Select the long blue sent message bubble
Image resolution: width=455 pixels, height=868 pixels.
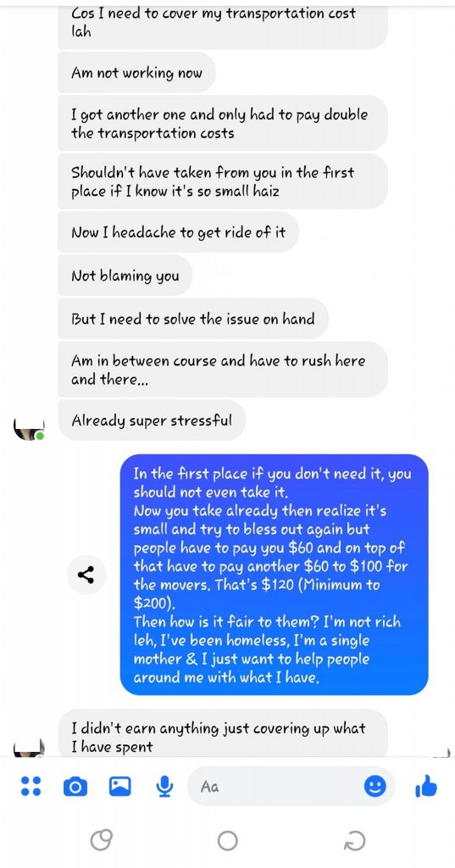click(274, 576)
